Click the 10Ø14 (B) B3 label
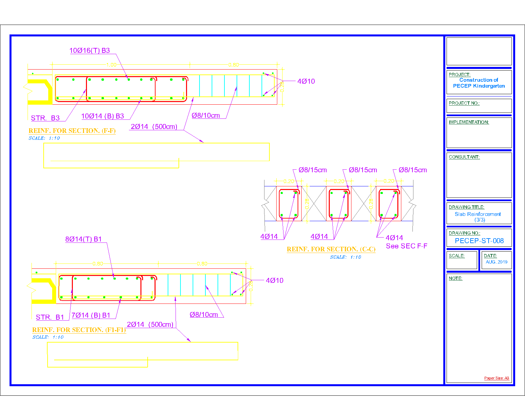 click(x=103, y=116)
